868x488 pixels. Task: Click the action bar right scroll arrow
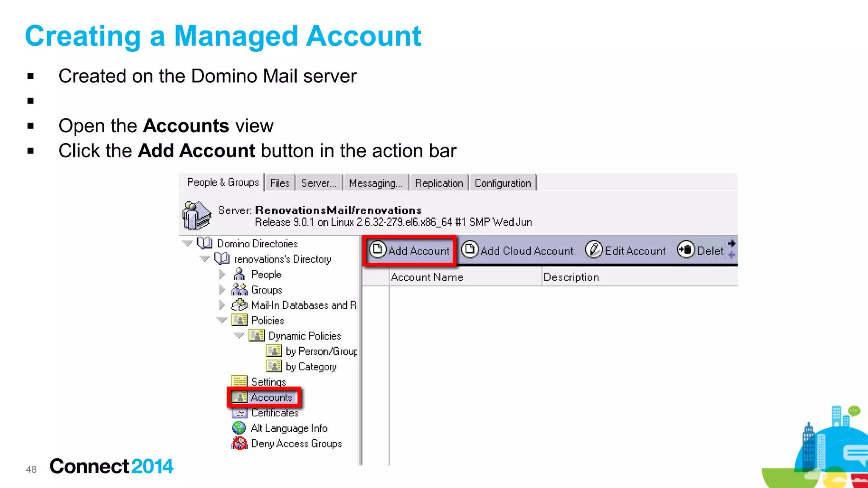click(x=732, y=243)
